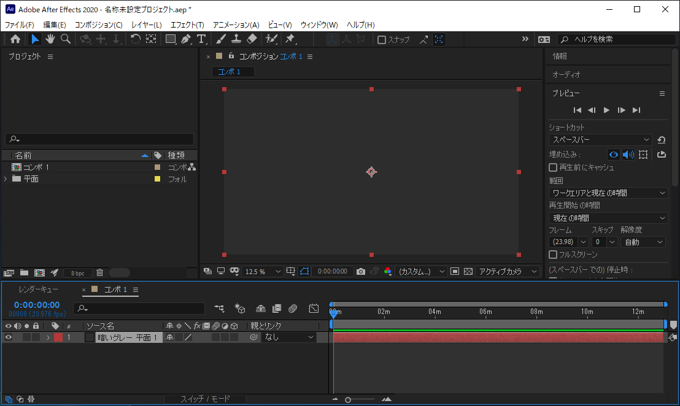The width and height of the screenshot is (680, 406).
Task: Check 再生前にキャッシュ option
Action: pos(553,167)
